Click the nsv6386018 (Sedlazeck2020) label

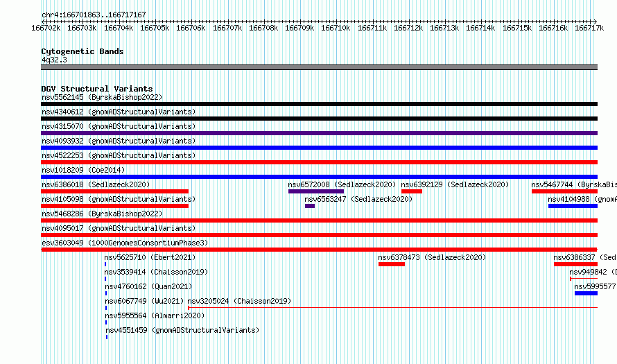click(96, 184)
